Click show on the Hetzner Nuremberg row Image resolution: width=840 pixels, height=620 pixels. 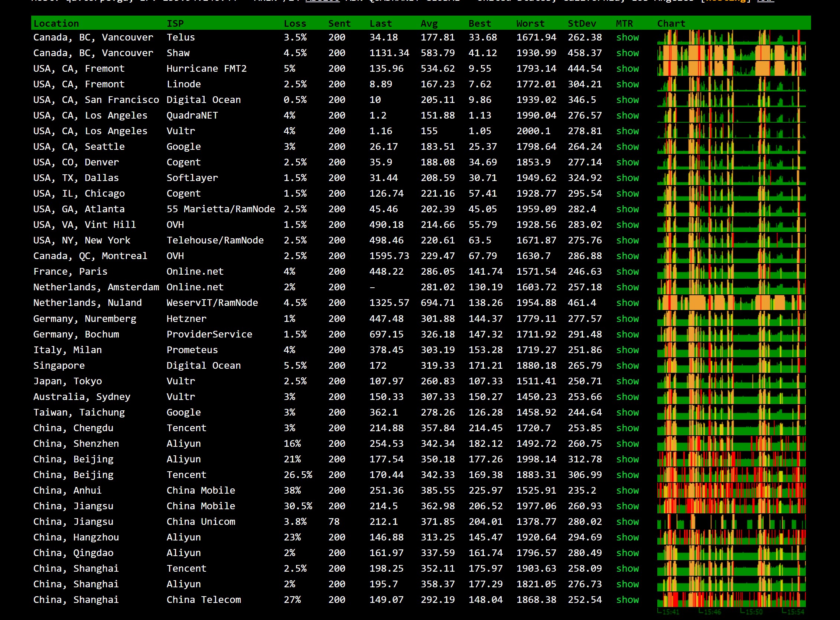(627, 319)
